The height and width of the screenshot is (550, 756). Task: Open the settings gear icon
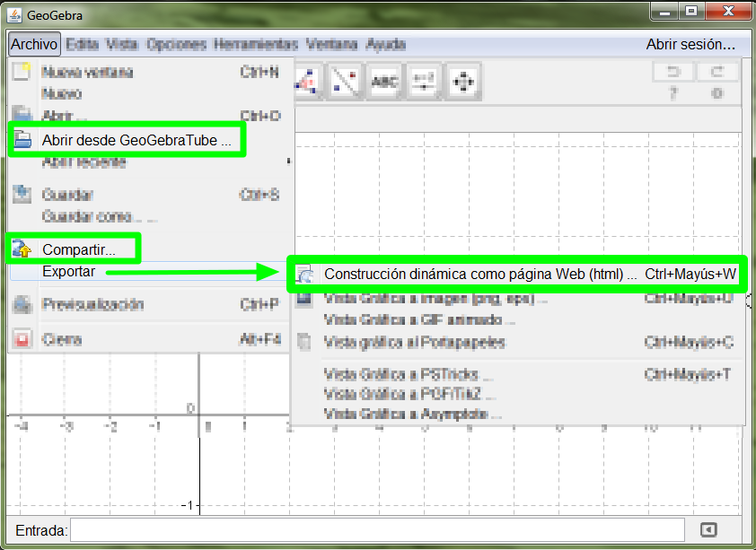tap(717, 93)
